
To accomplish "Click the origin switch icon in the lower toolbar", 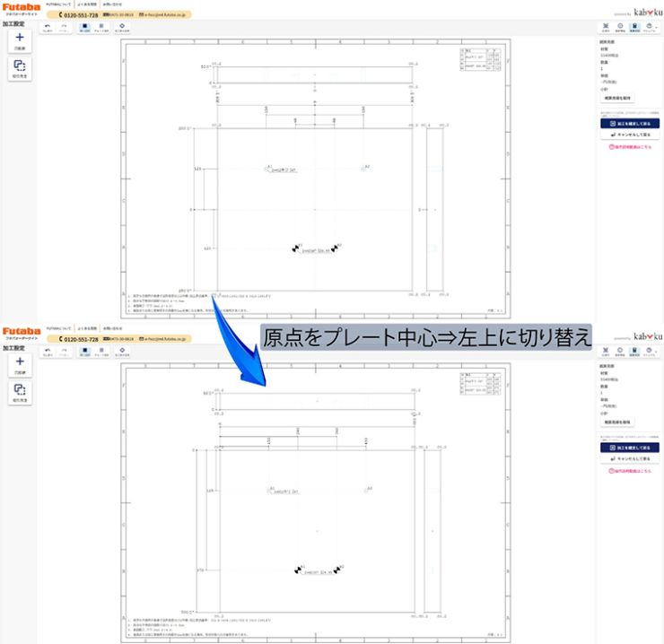I will (x=122, y=351).
